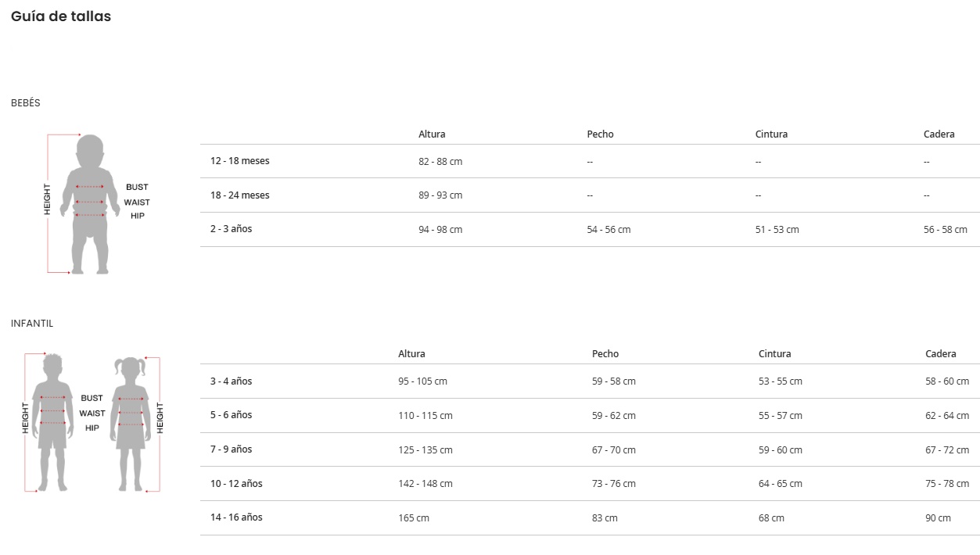Click the '142 - 148 cm' height cell
The image size is (980, 555).
click(425, 484)
